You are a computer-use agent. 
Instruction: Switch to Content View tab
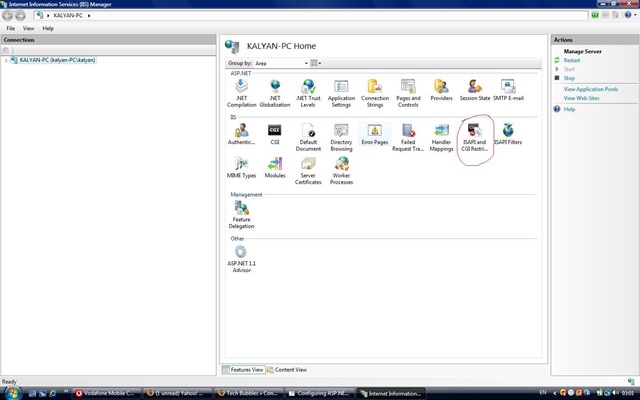pyautogui.click(x=287, y=370)
